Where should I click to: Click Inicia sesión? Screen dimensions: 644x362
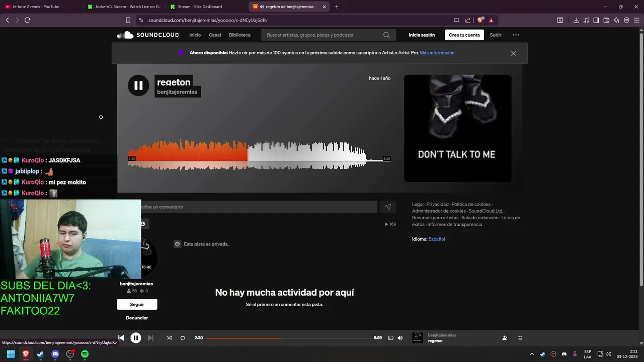point(422,35)
